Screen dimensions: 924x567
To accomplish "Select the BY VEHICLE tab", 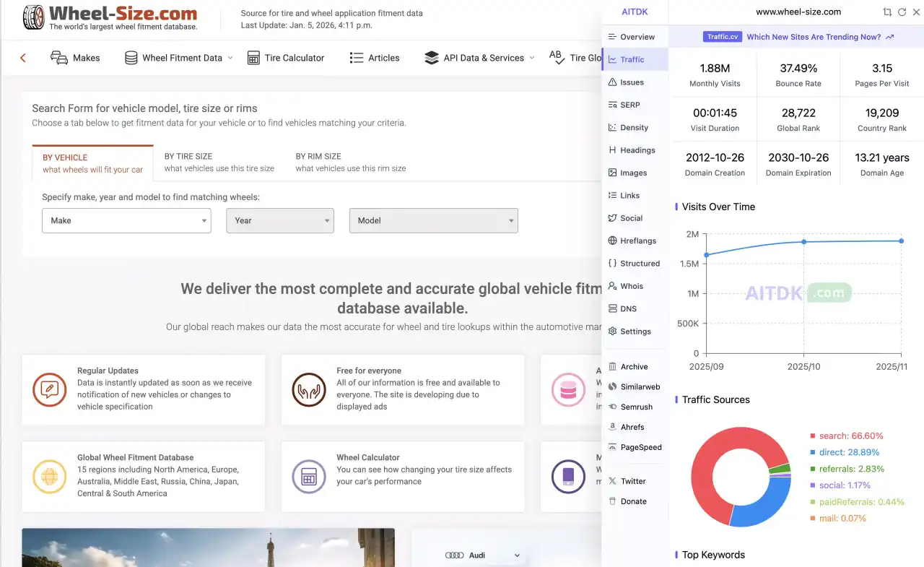I will pos(92,163).
